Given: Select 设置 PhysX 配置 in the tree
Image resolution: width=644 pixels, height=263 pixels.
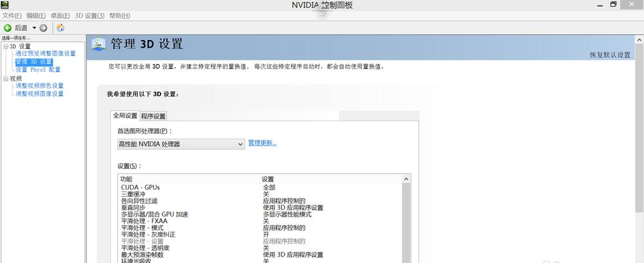Looking at the screenshot, I should point(38,70).
